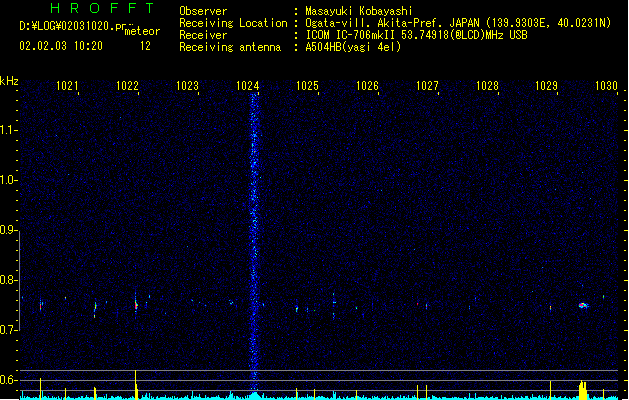Click the 0.9 kHz frequency label
The image size is (629, 400).
[9, 230]
